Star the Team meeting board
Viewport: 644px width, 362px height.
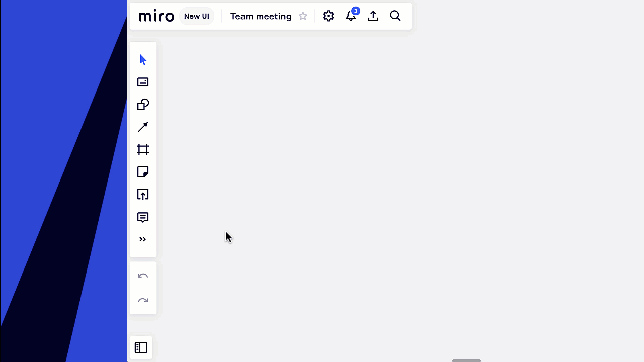(x=303, y=16)
